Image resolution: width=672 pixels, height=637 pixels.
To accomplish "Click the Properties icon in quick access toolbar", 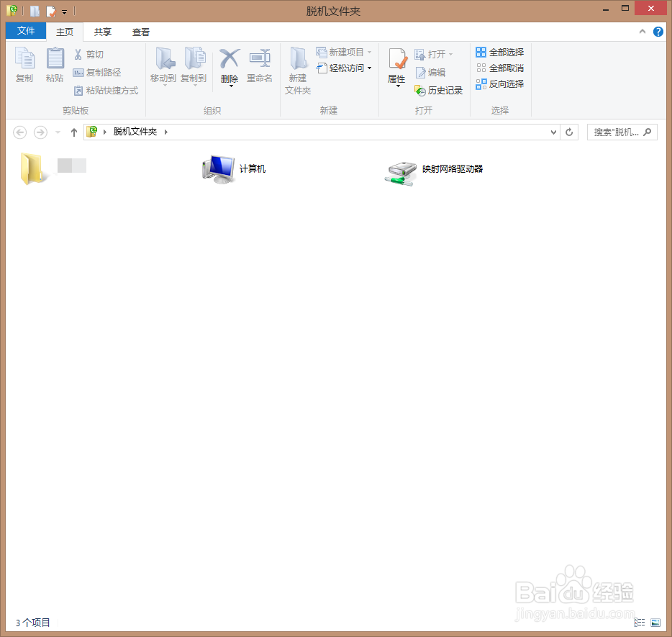I will point(51,11).
